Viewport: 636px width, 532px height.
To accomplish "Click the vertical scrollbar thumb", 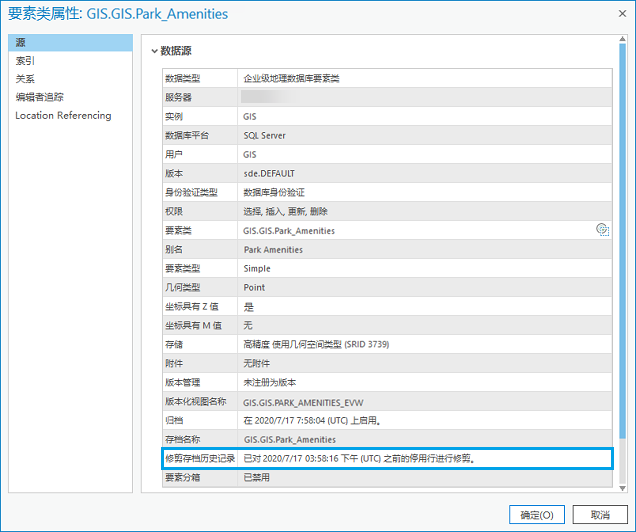I will point(623,240).
